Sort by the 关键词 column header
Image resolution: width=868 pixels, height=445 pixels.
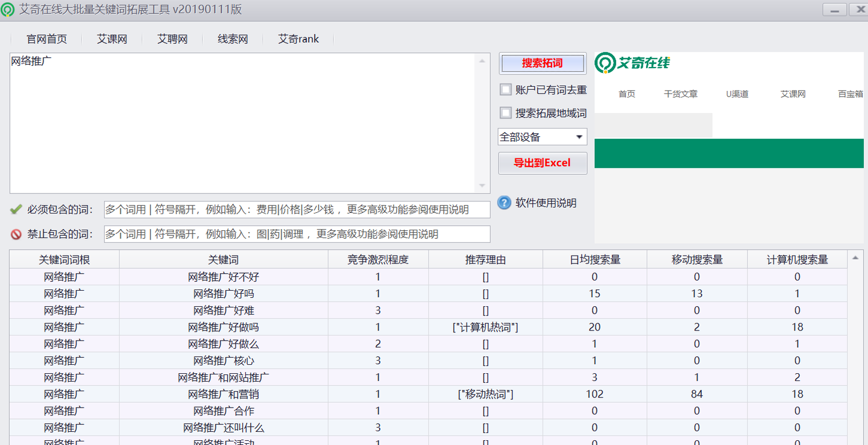click(x=224, y=260)
